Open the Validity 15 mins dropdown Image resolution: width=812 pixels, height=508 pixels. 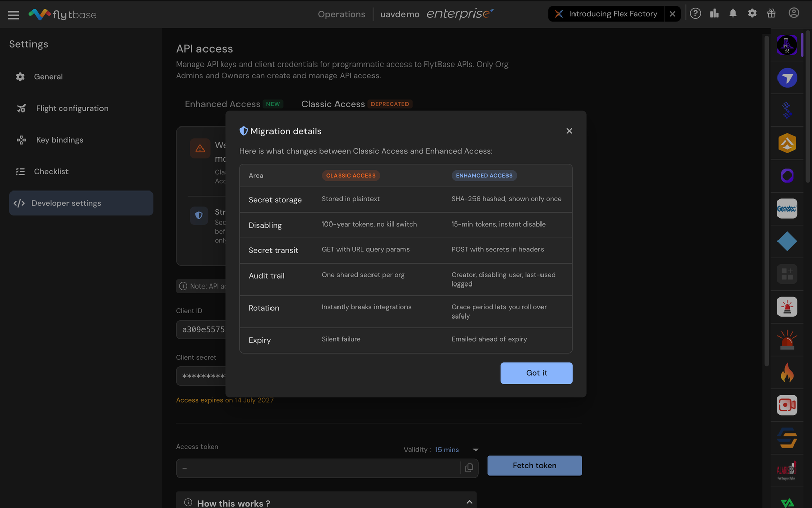(x=456, y=450)
